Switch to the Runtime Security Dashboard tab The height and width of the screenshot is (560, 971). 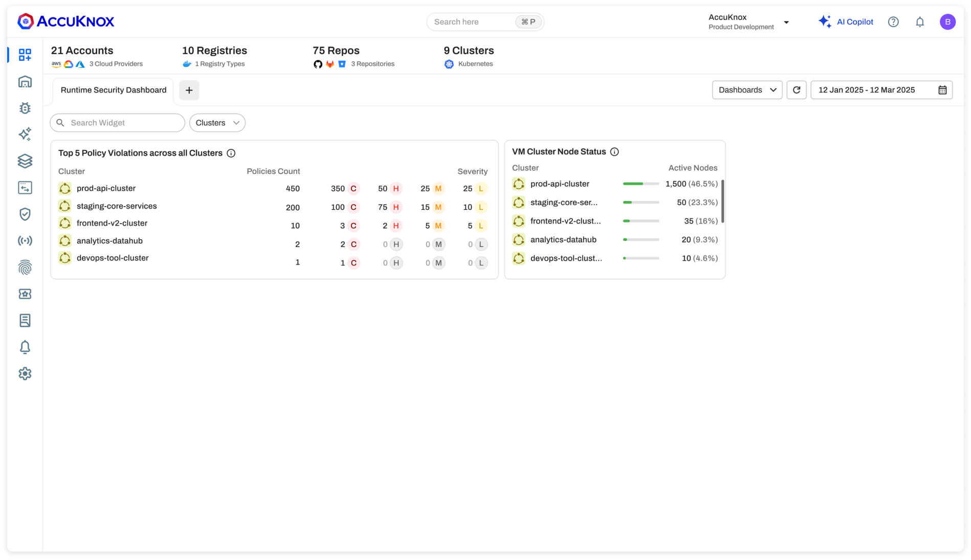113,90
